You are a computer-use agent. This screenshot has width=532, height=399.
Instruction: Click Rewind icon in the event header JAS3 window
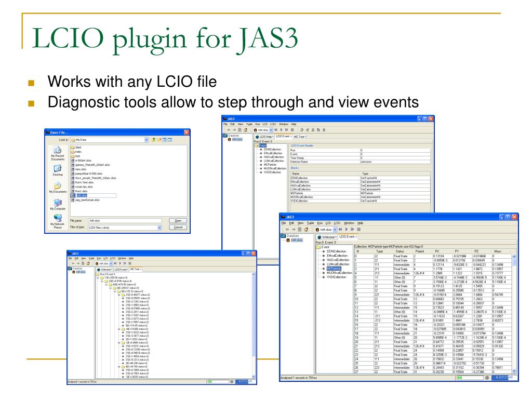pyautogui.click(x=276, y=130)
